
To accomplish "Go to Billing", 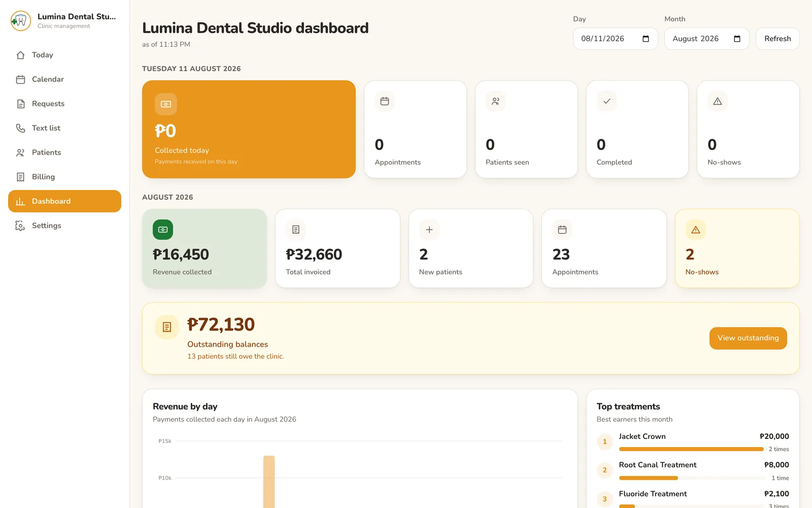I will coord(64,177).
